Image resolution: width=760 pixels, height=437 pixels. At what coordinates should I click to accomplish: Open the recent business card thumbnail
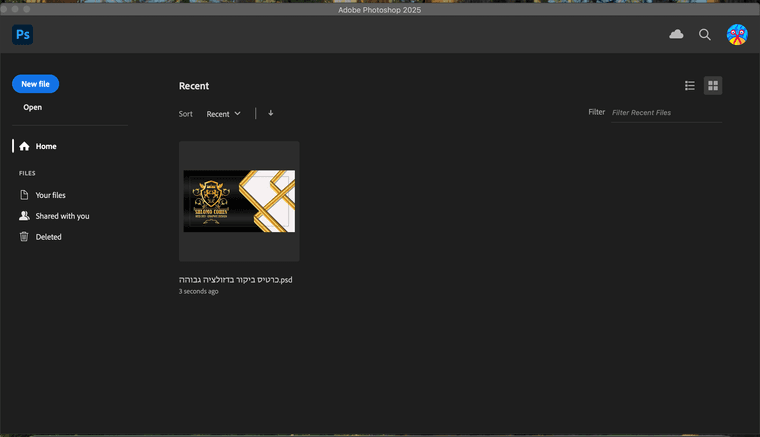coord(239,201)
